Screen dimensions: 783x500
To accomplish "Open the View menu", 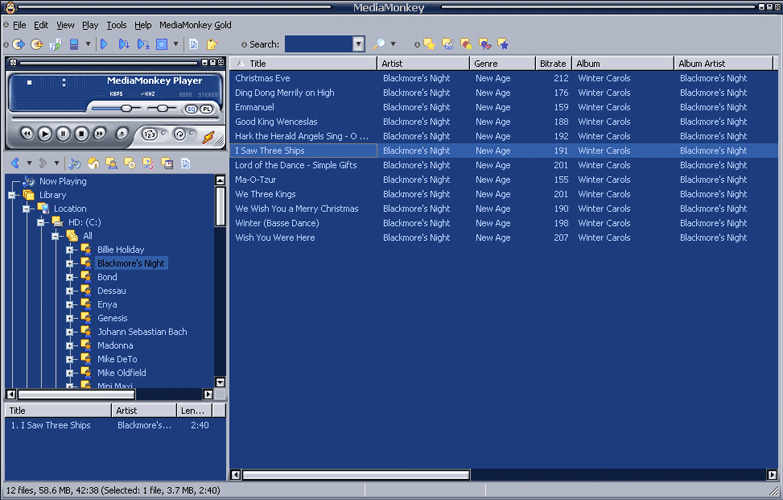I will tap(65, 25).
